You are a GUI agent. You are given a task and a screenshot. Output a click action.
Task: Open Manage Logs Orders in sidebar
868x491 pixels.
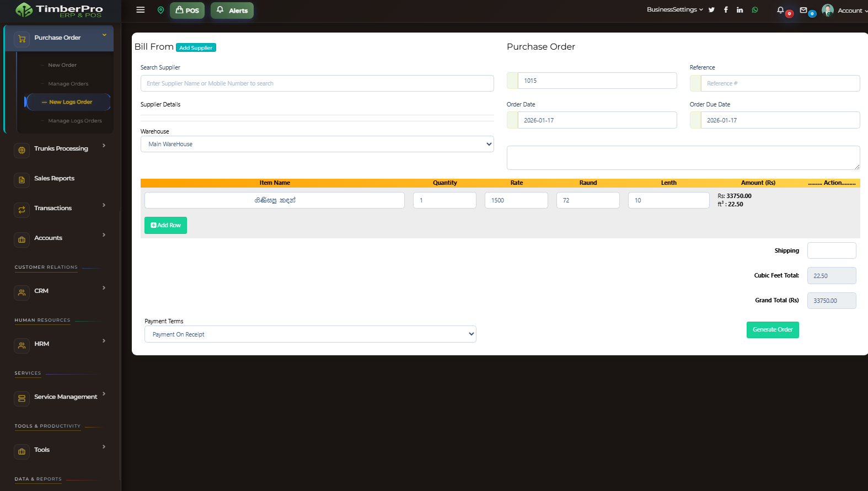click(x=74, y=121)
